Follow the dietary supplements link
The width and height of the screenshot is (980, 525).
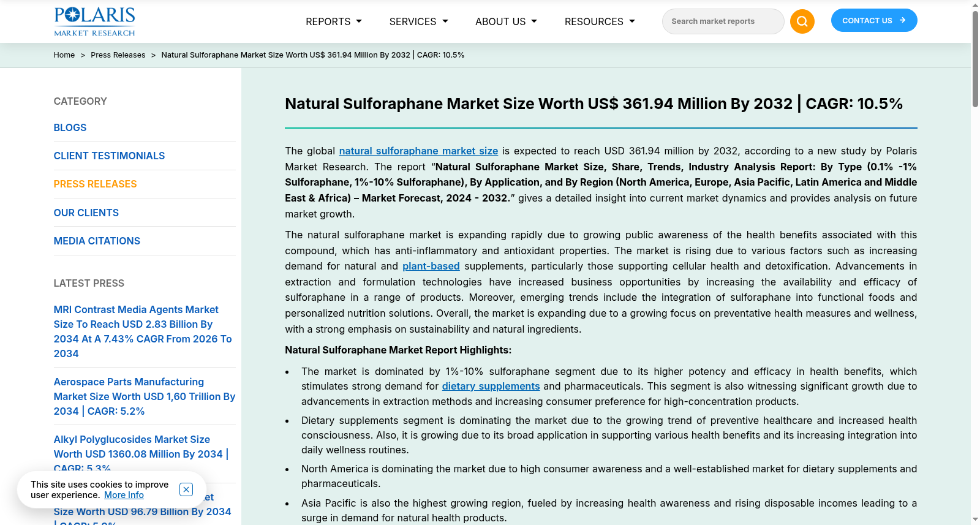point(491,386)
